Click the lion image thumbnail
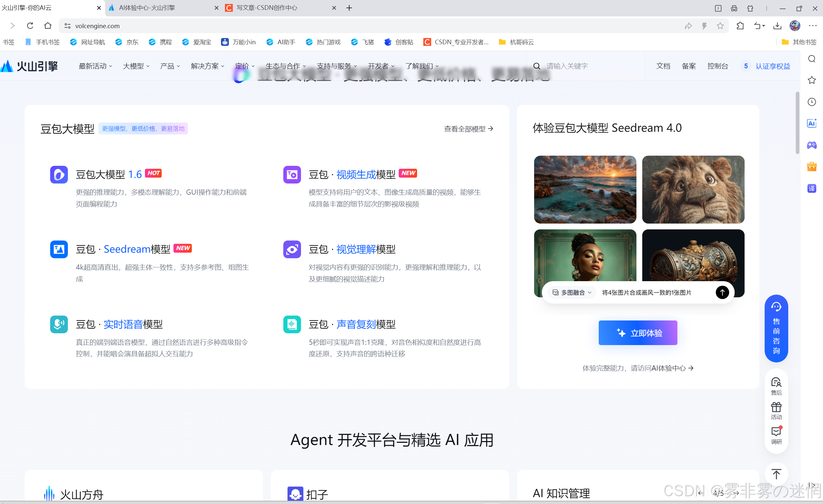Image resolution: width=823 pixels, height=504 pixels. point(693,189)
